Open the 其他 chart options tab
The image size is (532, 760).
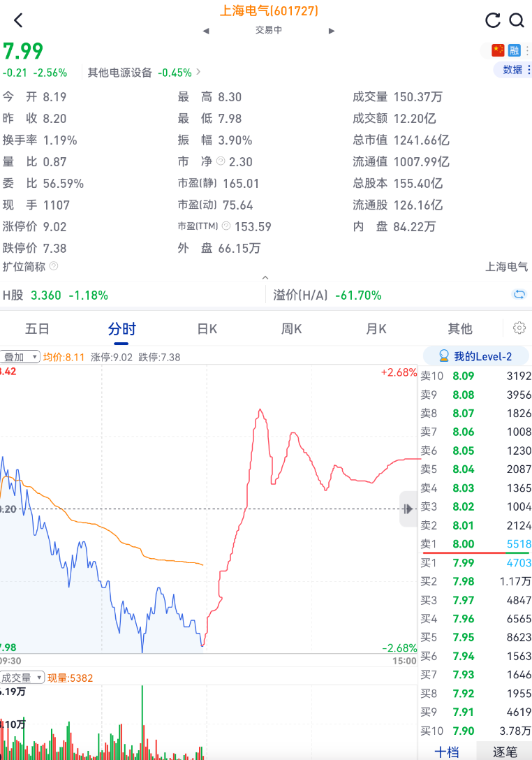[460, 329]
